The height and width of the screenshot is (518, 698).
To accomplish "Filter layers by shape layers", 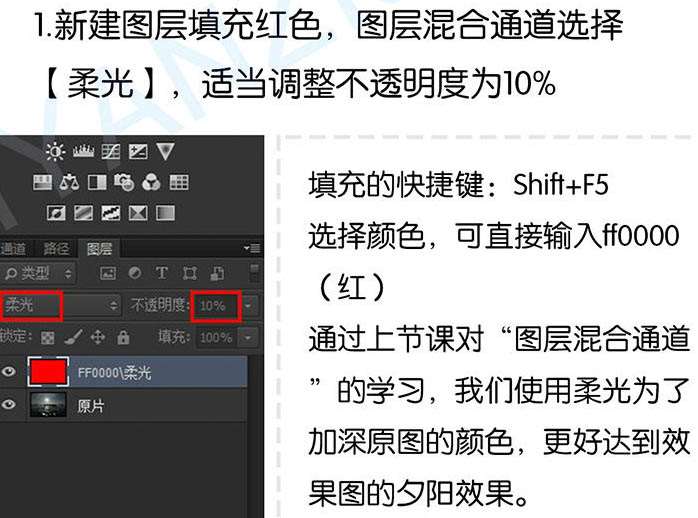I will tap(190, 273).
